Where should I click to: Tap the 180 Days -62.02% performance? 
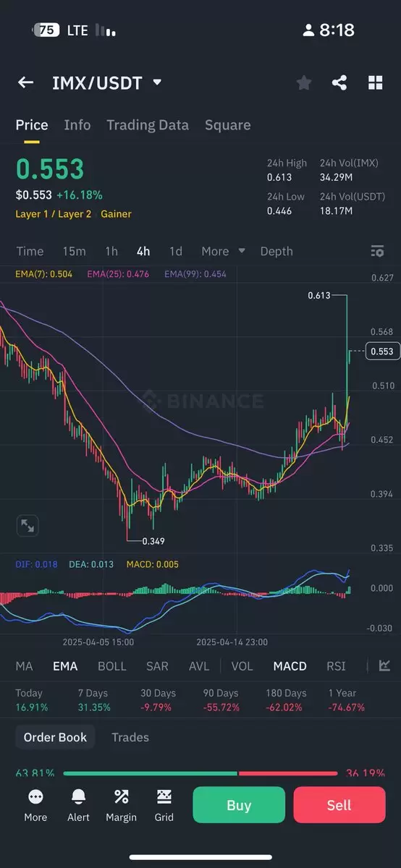[x=286, y=700]
